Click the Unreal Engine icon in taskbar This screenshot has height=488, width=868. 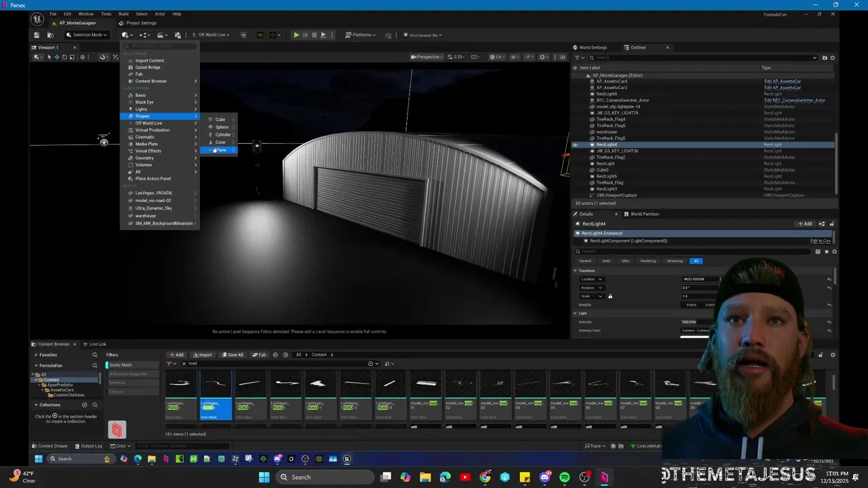coord(347,459)
